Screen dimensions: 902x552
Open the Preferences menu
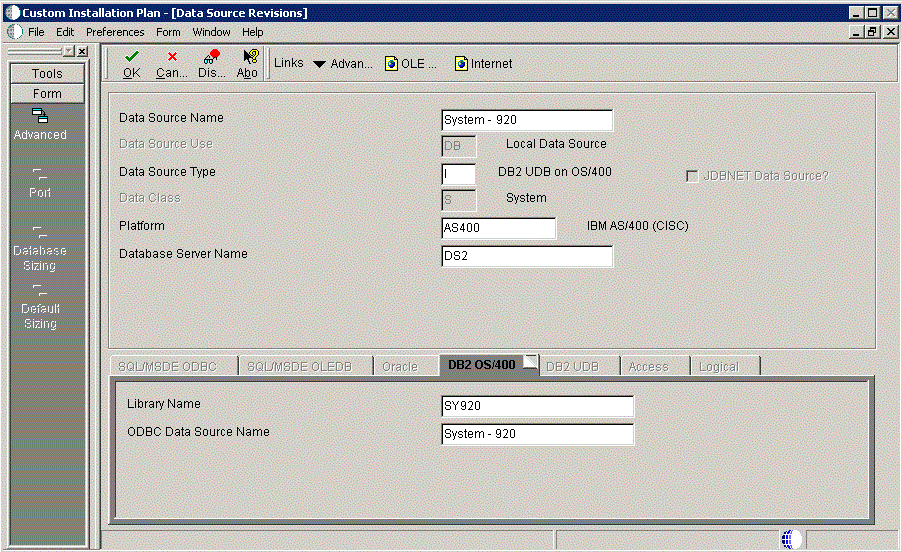pyautogui.click(x=115, y=32)
